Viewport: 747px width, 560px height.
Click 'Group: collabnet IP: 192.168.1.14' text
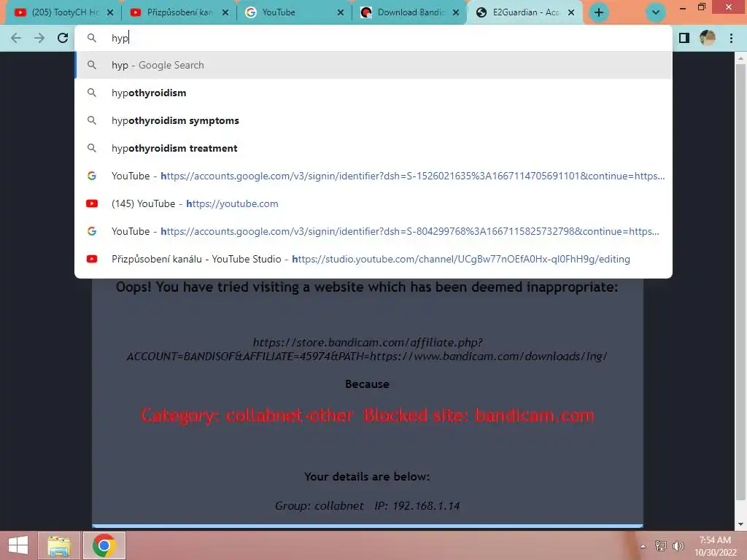(368, 506)
